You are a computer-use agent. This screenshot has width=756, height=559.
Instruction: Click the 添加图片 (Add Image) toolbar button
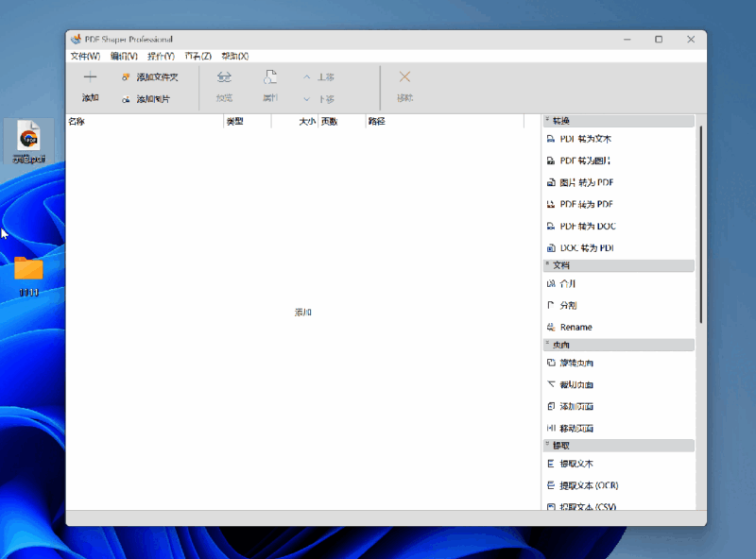click(x=146, y=99)
